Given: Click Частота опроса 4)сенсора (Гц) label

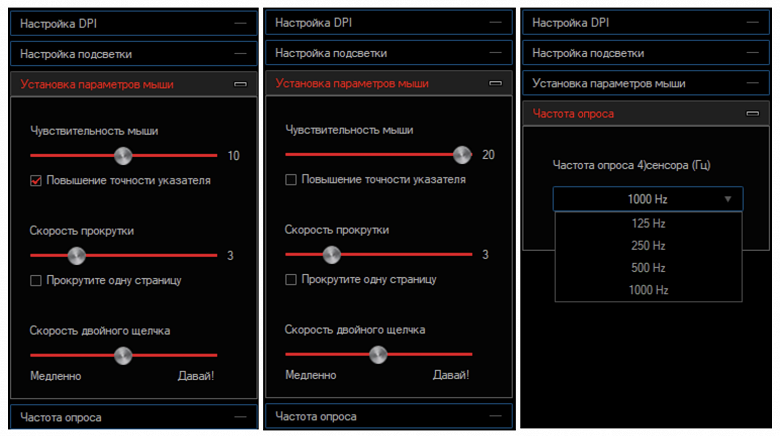Looking at the screenshot, I should [x=631, y=165].
